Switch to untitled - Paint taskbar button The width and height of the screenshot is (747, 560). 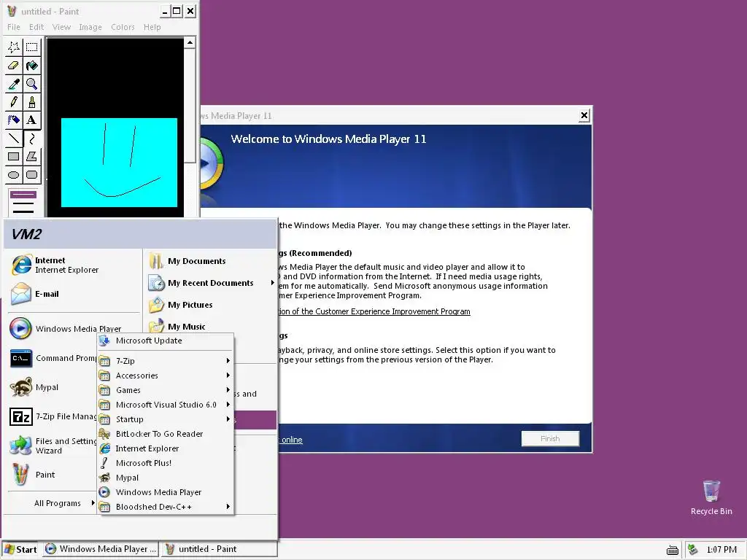(x=218, y=549)
